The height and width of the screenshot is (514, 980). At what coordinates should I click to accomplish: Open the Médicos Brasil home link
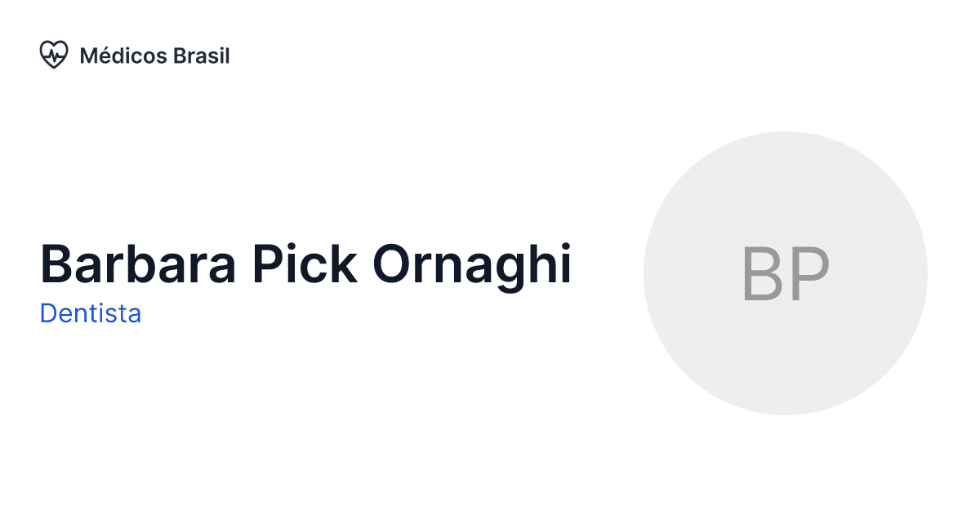pyautogui.click(x=154, y=55)
